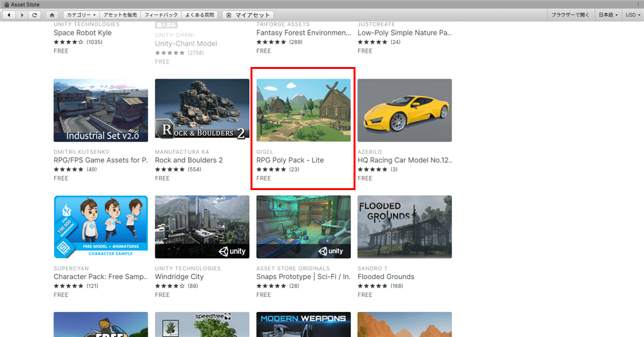644x337 pixels.
Task: Click UNITY TECHNOLOGIES above Windridge City
Action: point(187,268)
